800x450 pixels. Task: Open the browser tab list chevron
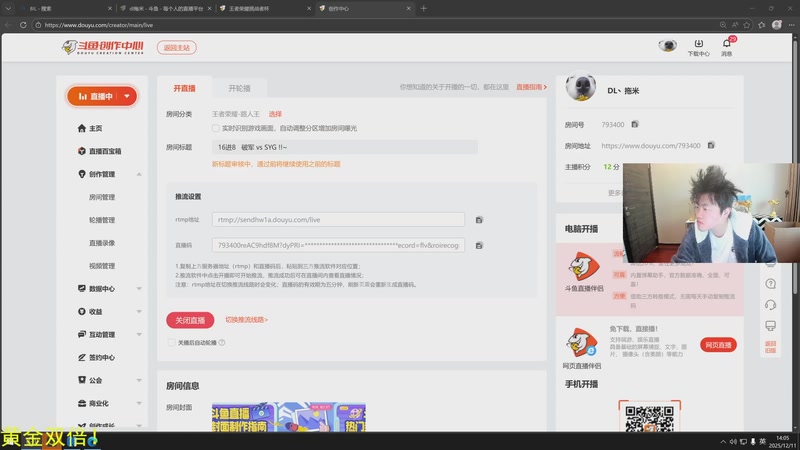click(x=8, y=8)
